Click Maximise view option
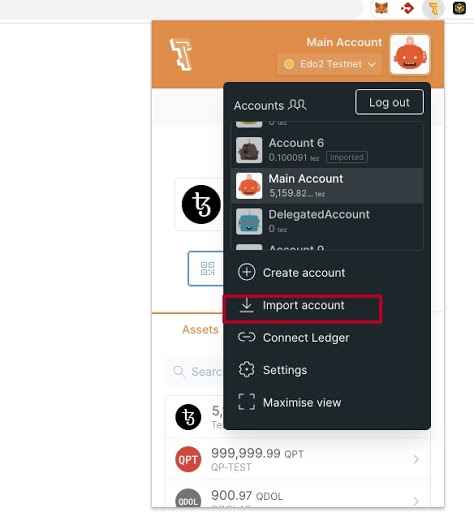Viewport: 474px width, 512px height. click(290, 402)
